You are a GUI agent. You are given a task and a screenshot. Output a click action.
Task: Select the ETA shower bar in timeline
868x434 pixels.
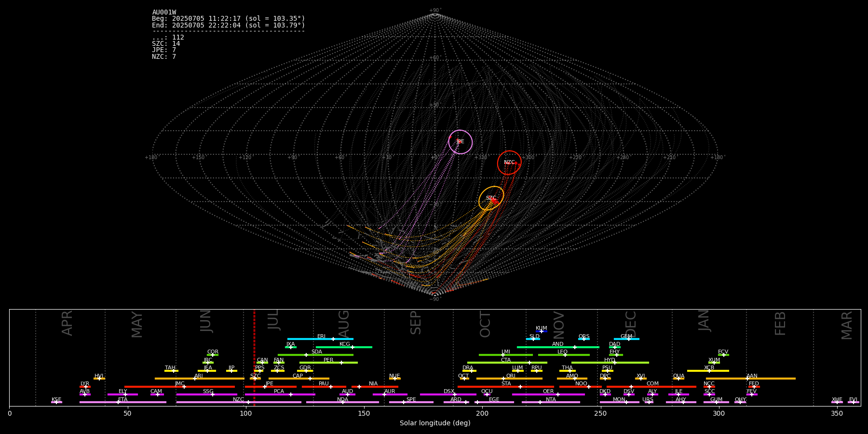click(x=123, y=402)
